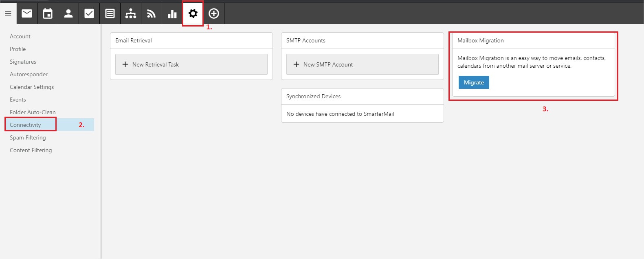Open the Settings gear icon
This screenshot has height=259, width=644.
193,13
